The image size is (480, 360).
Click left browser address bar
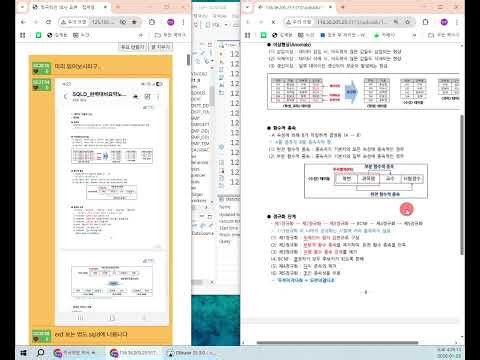coord(100,22)
